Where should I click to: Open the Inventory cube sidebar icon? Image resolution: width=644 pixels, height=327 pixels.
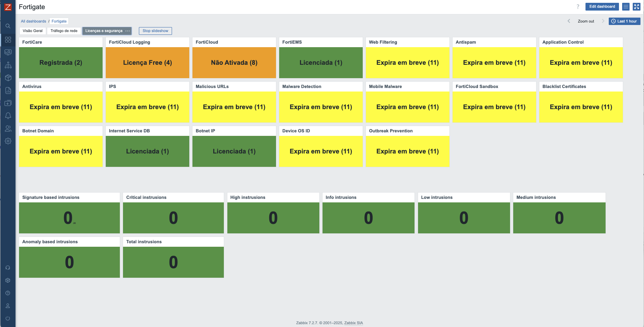click(x=8, y=78)
